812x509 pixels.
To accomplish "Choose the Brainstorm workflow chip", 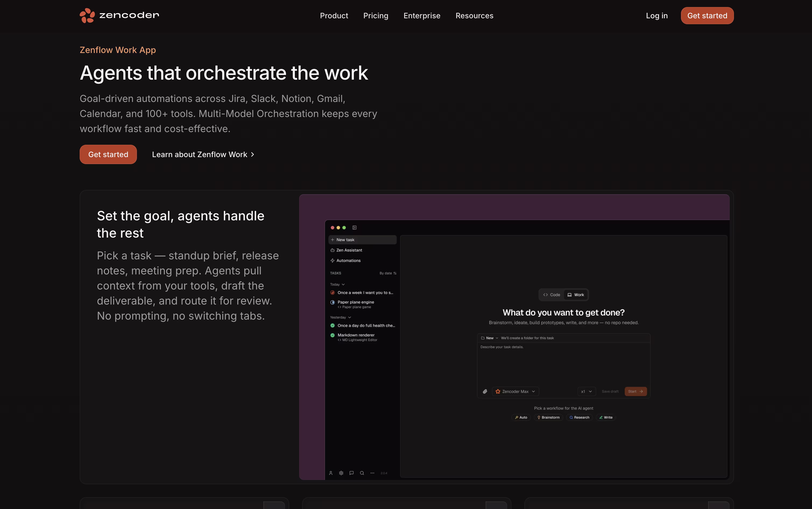I will point(548,418).
